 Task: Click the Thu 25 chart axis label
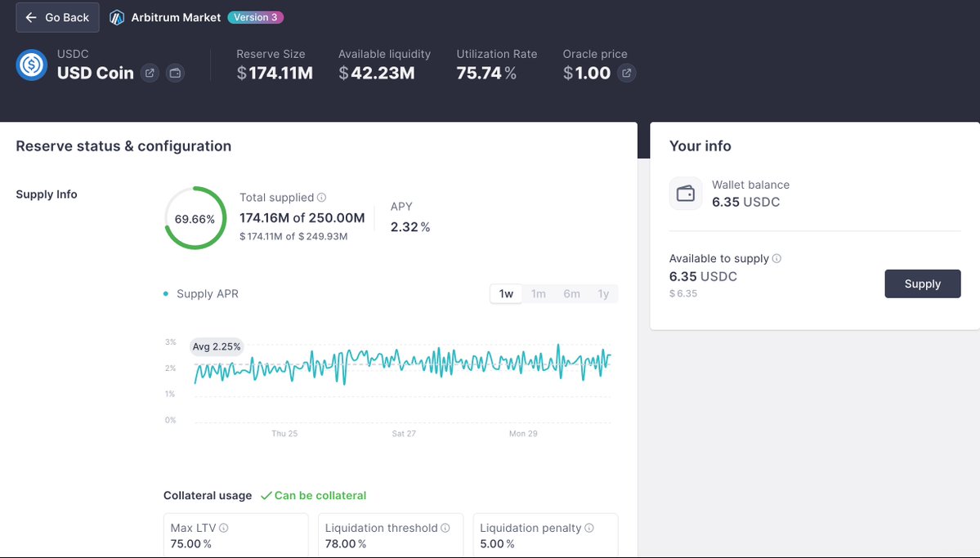point(284,434)
